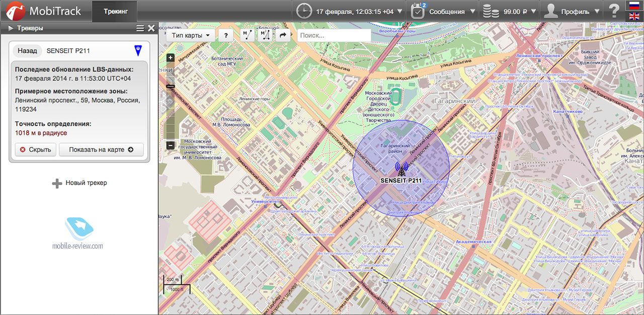The width and height of the screenshot is (644, 315).
Task: Click the blue tracker marker icon
Action: [x=138, y=50]
